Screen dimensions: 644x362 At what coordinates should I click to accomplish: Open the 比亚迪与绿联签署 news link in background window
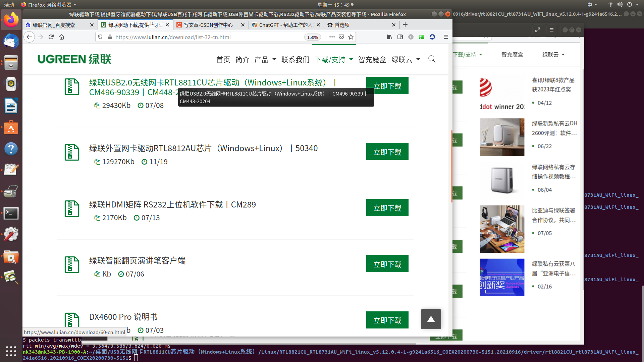pos(553,215)
